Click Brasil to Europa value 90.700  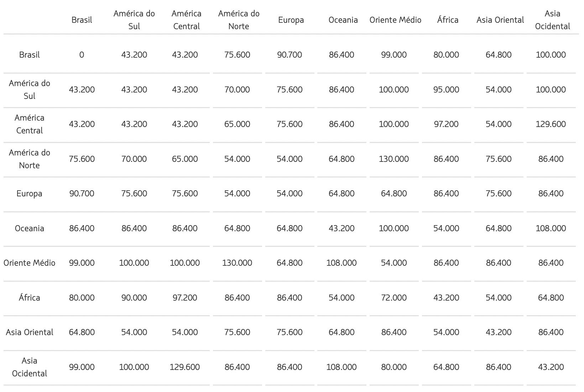(290, 55)
